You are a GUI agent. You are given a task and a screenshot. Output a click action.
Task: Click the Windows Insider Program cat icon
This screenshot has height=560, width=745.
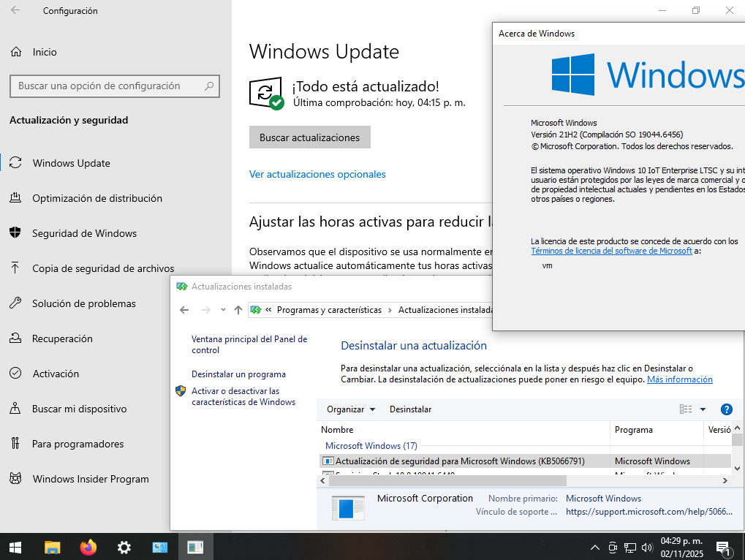pyautogui.click(x=15, y=478)
